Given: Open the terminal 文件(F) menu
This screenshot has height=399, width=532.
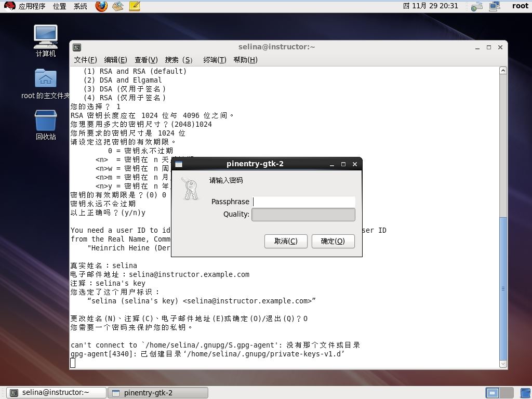Looking at the screenshot, I should click(x=86, y=60).
